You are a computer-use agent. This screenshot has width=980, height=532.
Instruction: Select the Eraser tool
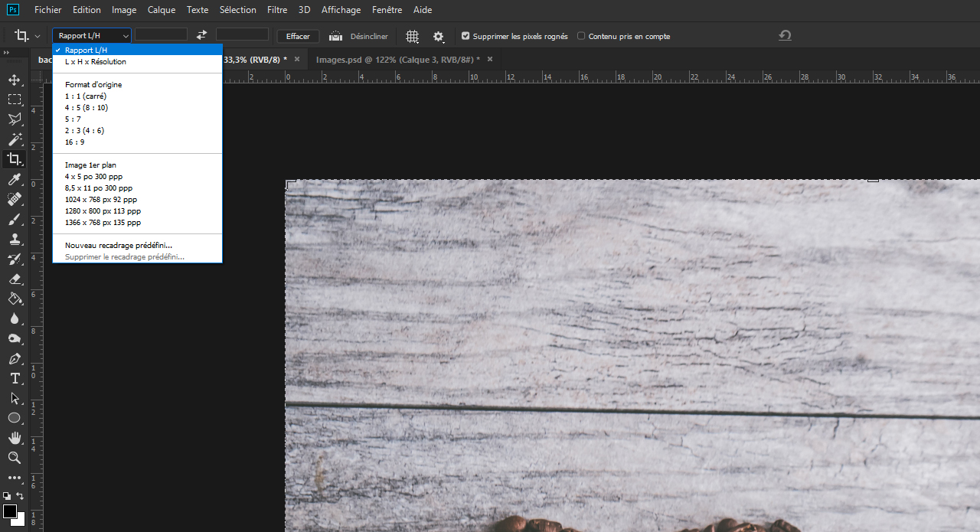coord(14,279)
